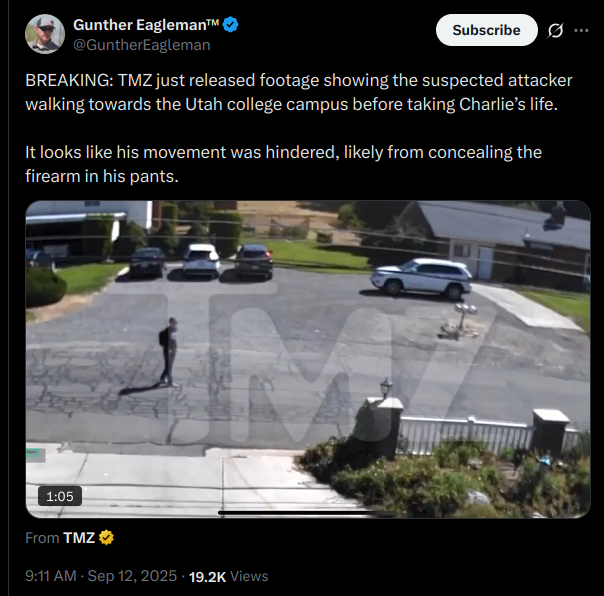The width and height of the screenshot is (604, 596).
Task: Click the 'It looks like his movement' paragraph
Action: [284, 164]
